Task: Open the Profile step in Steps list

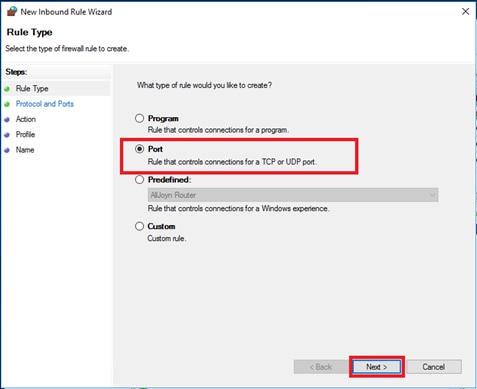Action: (25, 135)
